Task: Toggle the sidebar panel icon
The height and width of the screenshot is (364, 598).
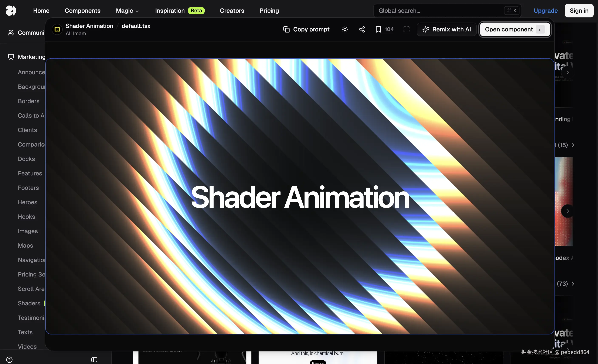Action: (94, 360)
